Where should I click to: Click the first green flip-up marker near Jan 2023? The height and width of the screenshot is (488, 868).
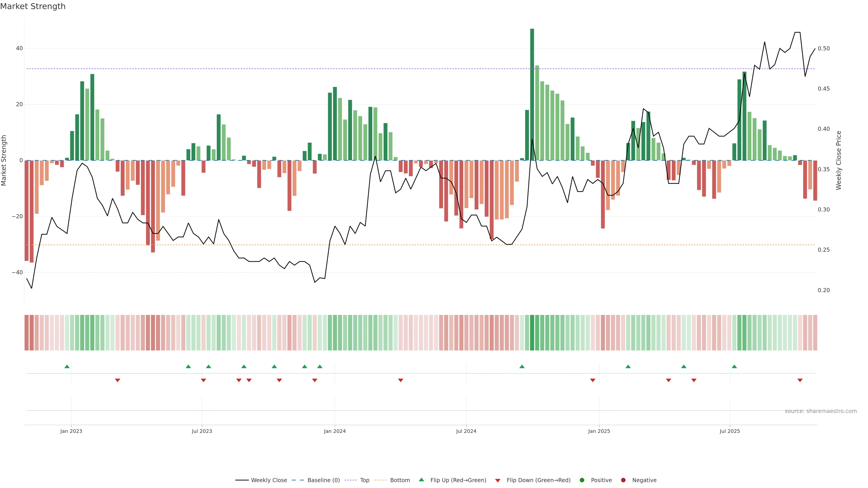67,366
